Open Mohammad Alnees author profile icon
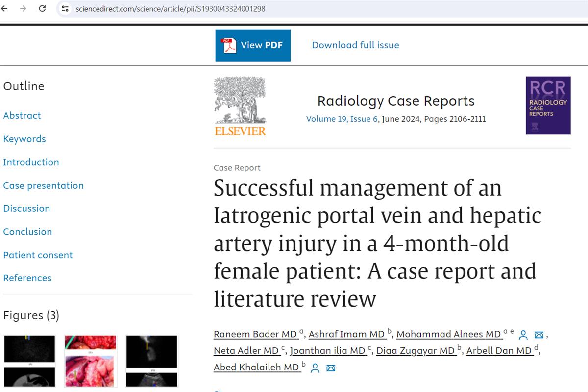588x392 pixels. coord(523,335)
